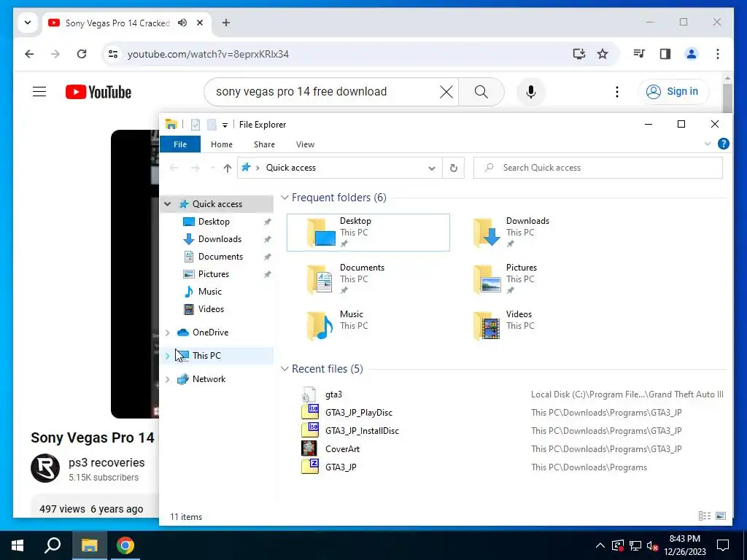
Task: Open File Explorer help
Action: click(x=723, y=144)
